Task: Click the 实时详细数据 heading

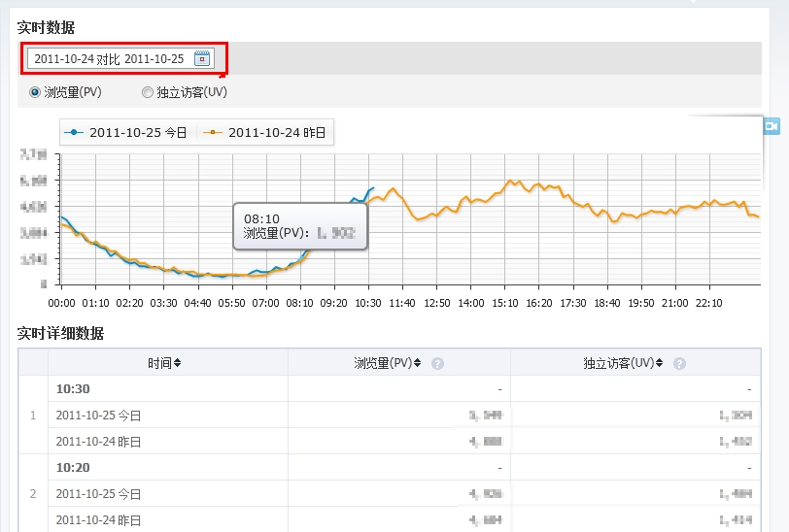Action: pyautogui.click(x=60, y=333)
